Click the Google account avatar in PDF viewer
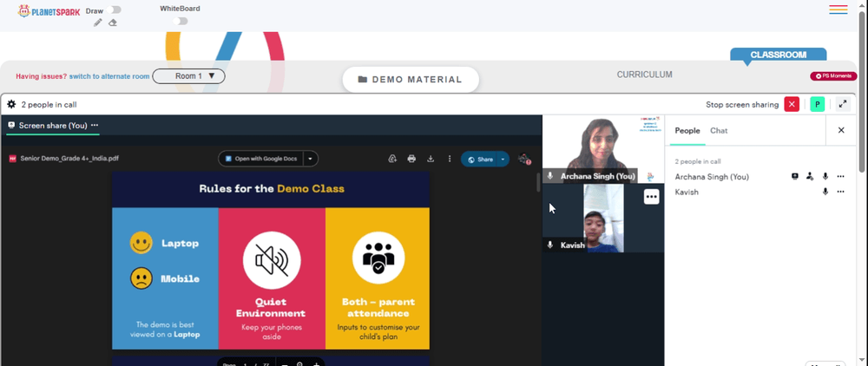 click(524, 159)
